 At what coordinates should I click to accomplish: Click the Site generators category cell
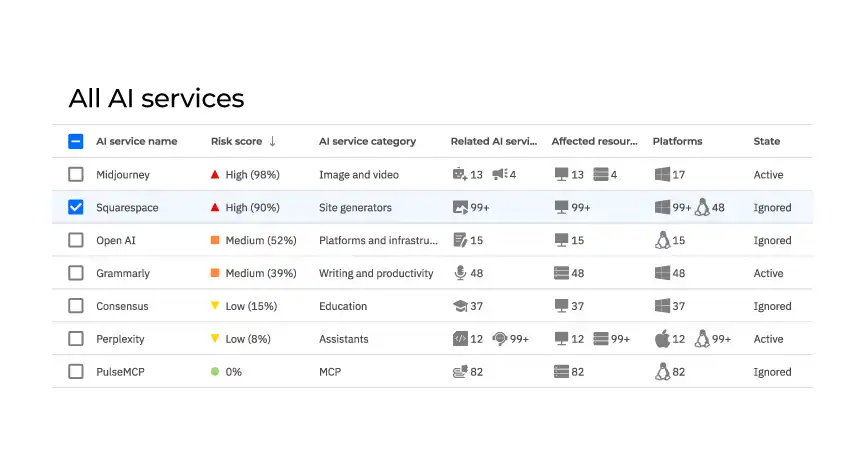pyautogui.click(x=355, y=208)
